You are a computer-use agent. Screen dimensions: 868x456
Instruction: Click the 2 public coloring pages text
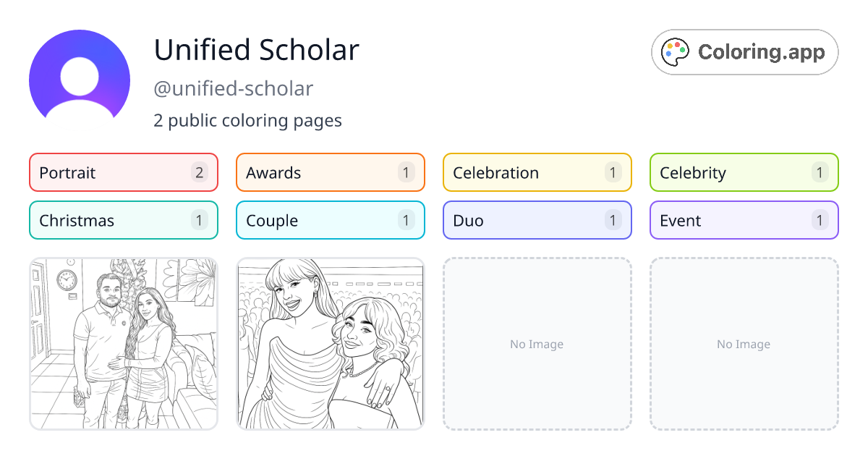pyautogui.click(x=247, y=120)
